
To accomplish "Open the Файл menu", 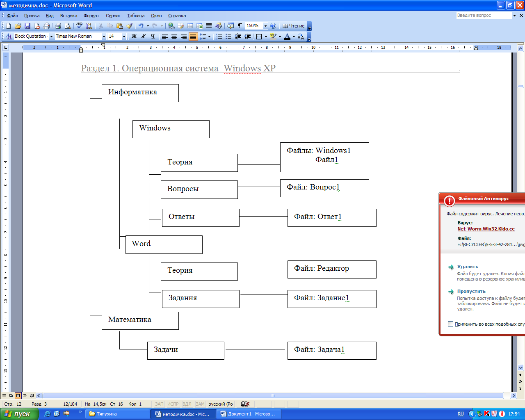I will (x=12, y=16).
